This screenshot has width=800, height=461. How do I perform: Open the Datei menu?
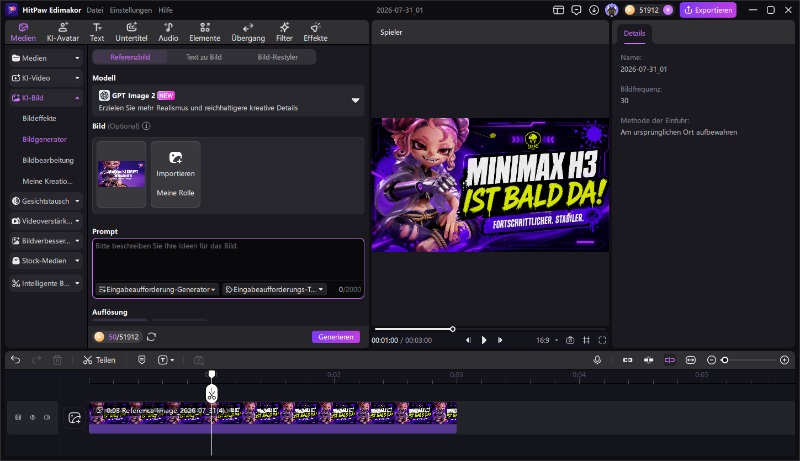click(94, 10)
